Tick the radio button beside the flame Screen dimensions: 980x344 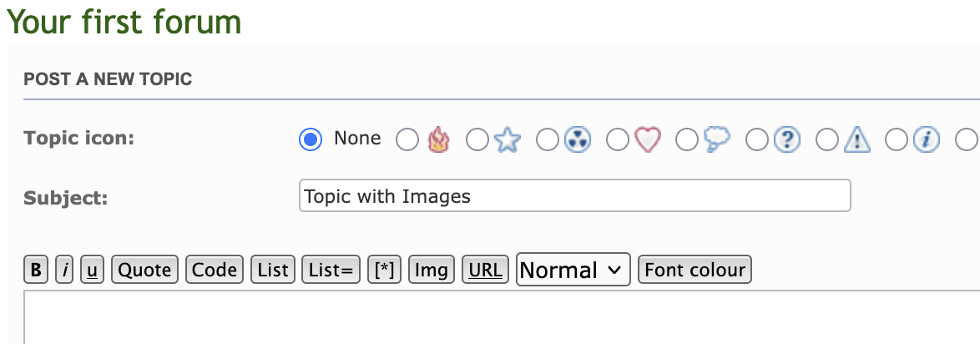407,139
